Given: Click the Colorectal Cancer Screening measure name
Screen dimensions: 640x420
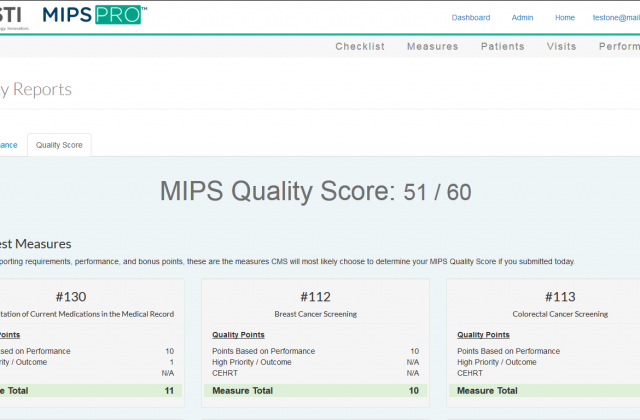Looking at the screenshot, I should tap(560, 314).
